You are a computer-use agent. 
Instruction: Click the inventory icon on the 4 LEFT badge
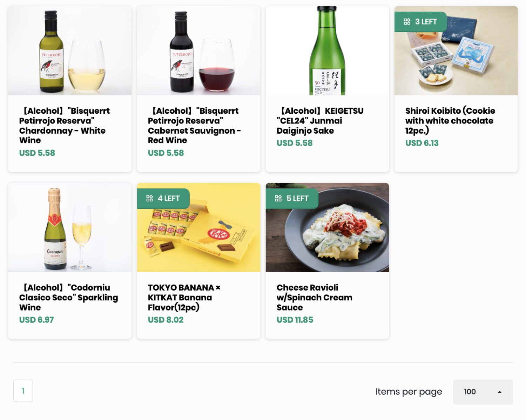[149, 198]
